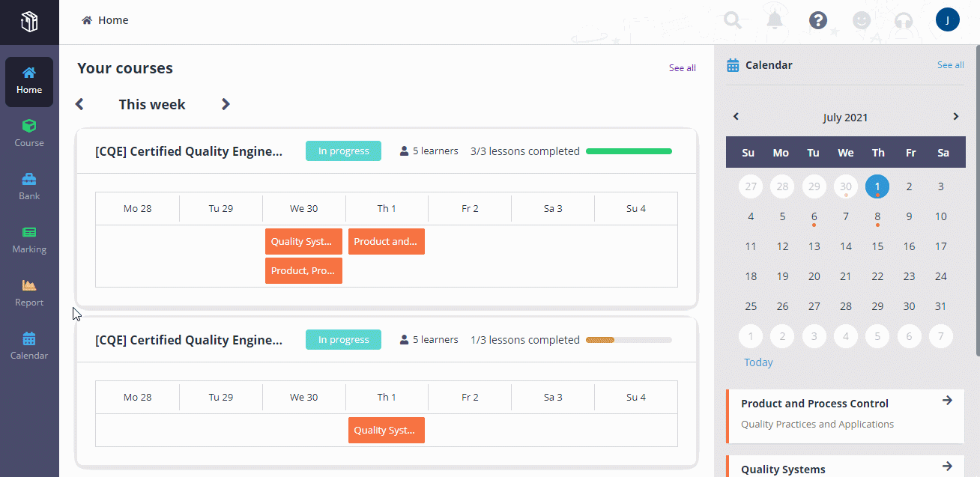Click the July 2021 month label
980x477 pixels.
click(x=845, y=118)
